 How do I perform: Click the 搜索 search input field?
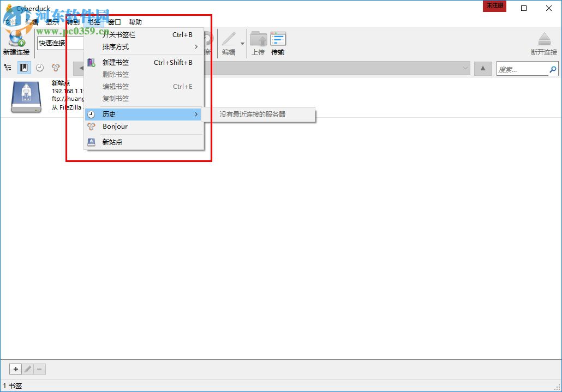523,69
